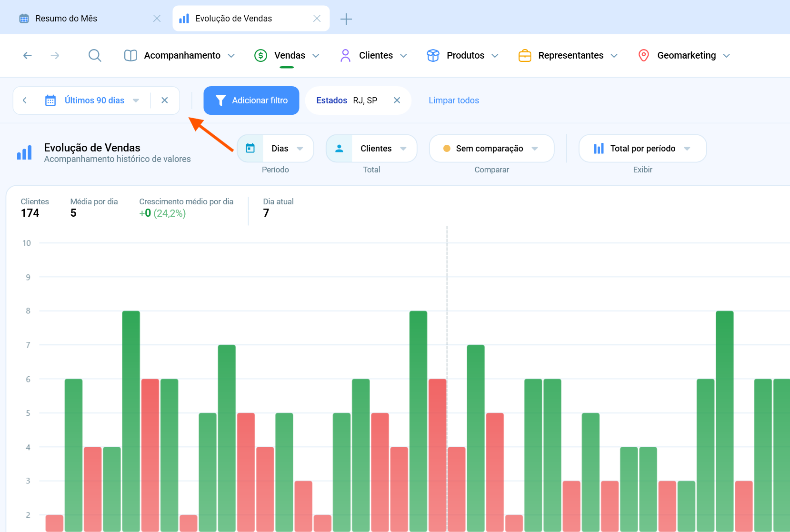
Task: Click the Clientes count value 174
Action: [x=30, y=213]
